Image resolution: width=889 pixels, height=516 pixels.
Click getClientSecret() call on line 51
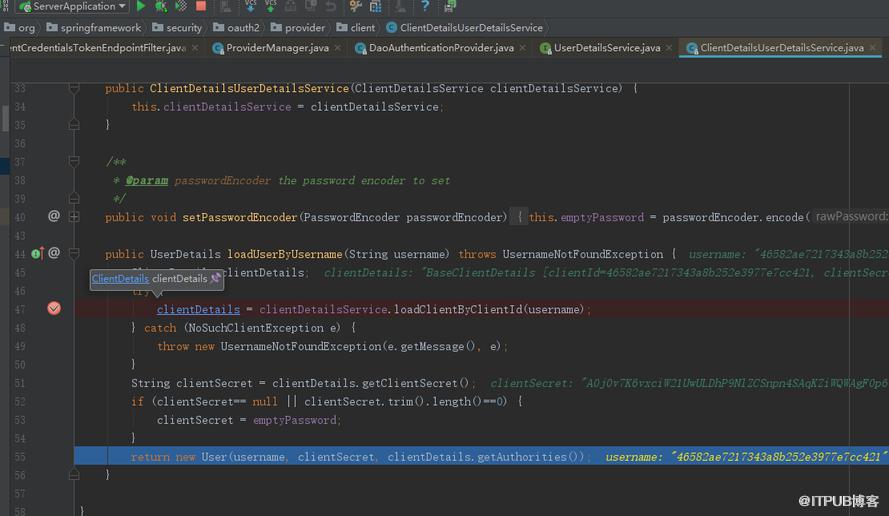pyautogui.click(x=415, y=383)
